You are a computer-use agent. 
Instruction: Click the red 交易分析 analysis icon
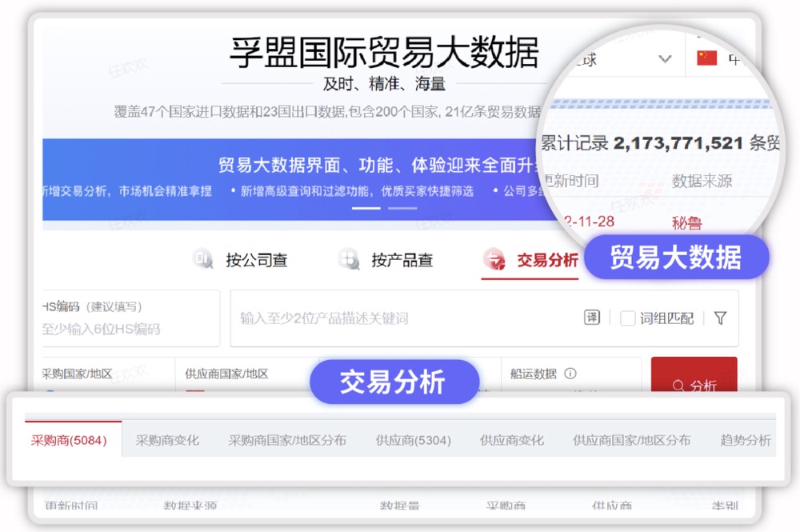pyautogui.click(x=492, y=260)
